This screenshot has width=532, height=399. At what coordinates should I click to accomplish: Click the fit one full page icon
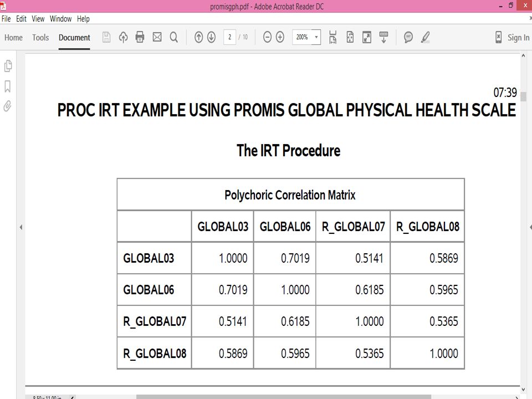point(350,37)
